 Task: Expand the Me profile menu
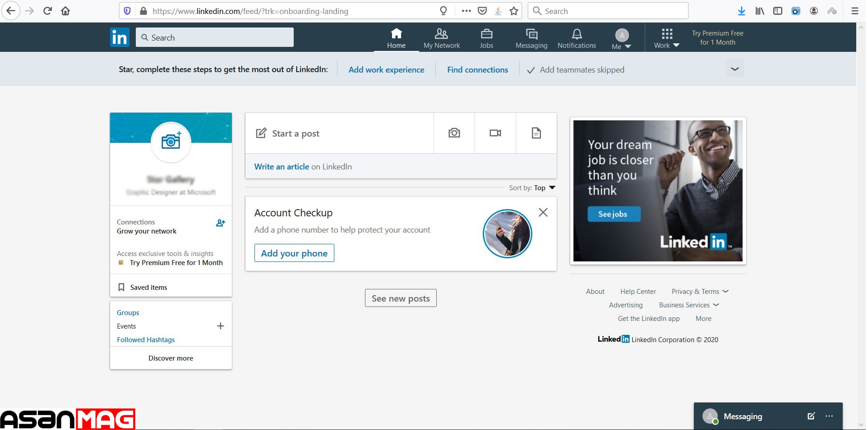tap(622, 39)
